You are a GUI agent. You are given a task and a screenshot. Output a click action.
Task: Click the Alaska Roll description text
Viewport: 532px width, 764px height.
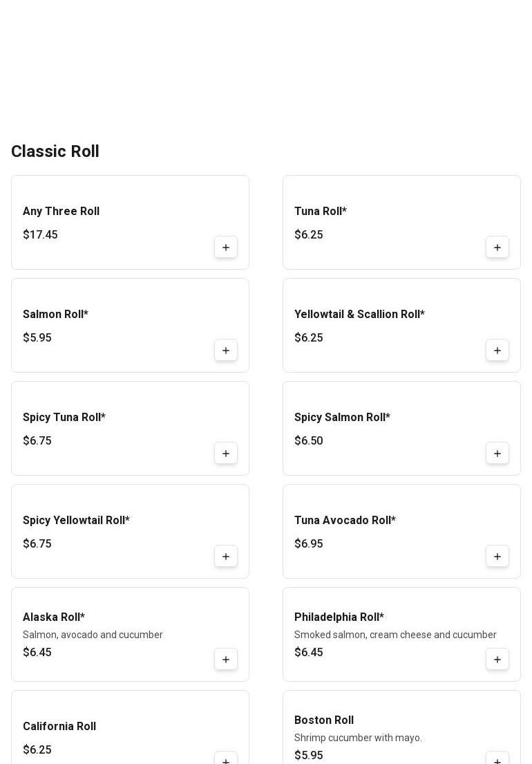tap(93, 635)
